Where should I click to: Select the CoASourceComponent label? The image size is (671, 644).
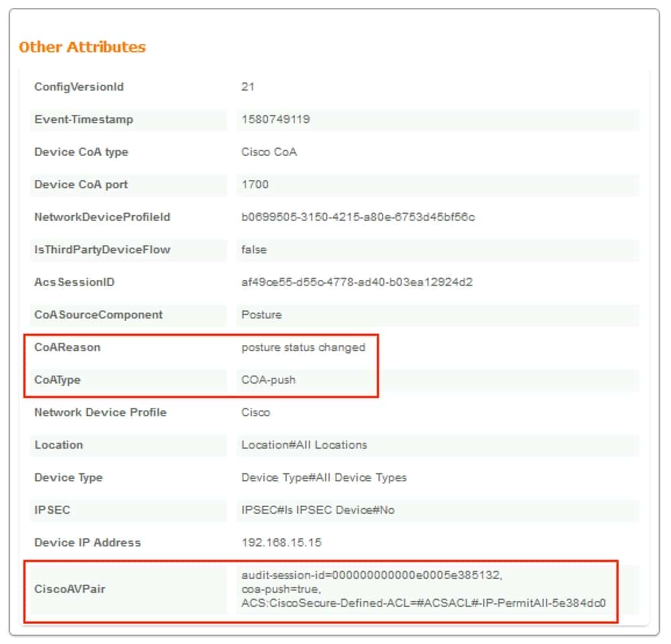(x=99, y=314)
